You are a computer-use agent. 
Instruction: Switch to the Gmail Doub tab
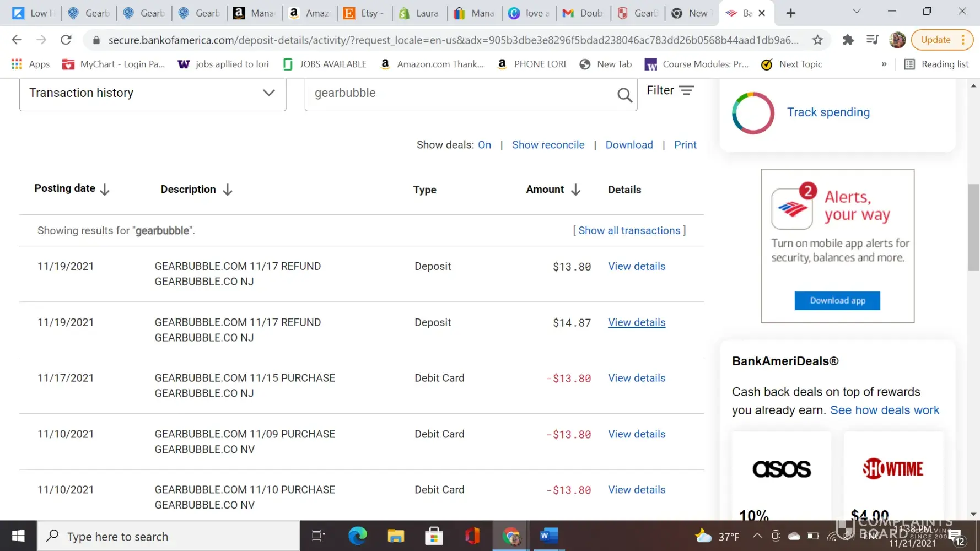pos(583,13)
